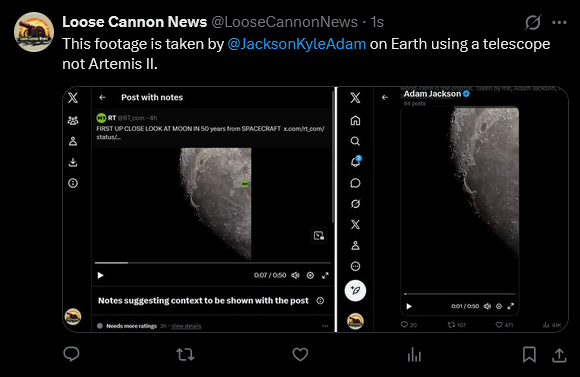This screenshot has width=580, height=377.
Task: Click the download icon in left panel sidebar
Action: point(73,162)
